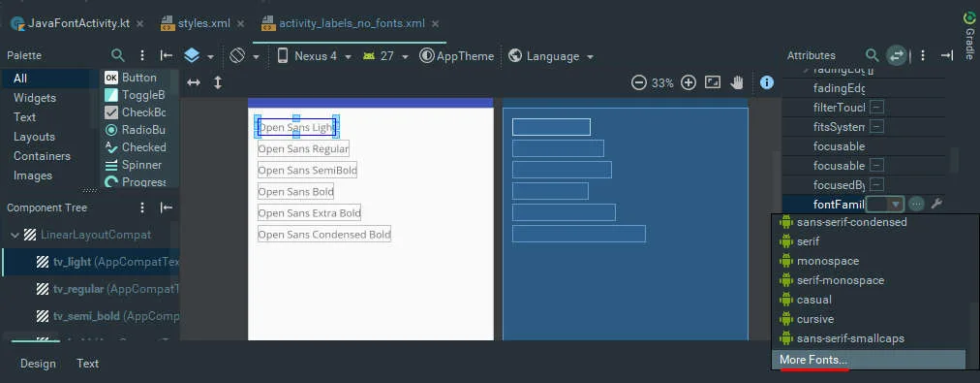The image size is (980, 383).
Task: Pick the CheckedTextView widget in the palette
Action: pos(135,147)
